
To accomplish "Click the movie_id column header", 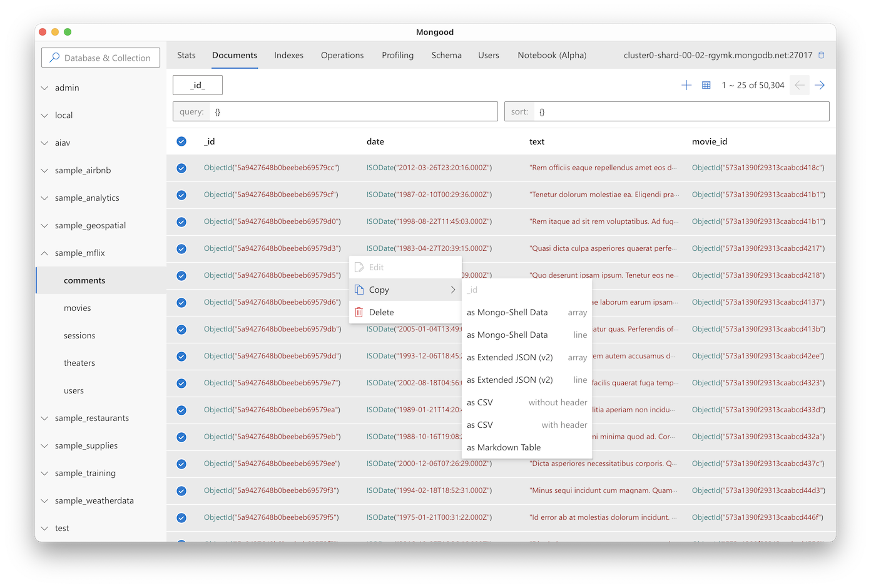I will 710,141.
